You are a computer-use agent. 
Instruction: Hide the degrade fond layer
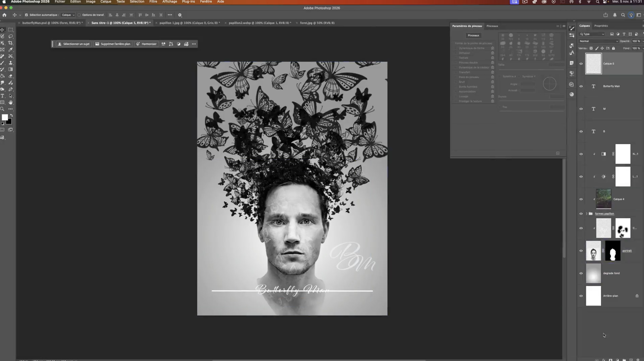pyautogui.click(x=581, y=273)
